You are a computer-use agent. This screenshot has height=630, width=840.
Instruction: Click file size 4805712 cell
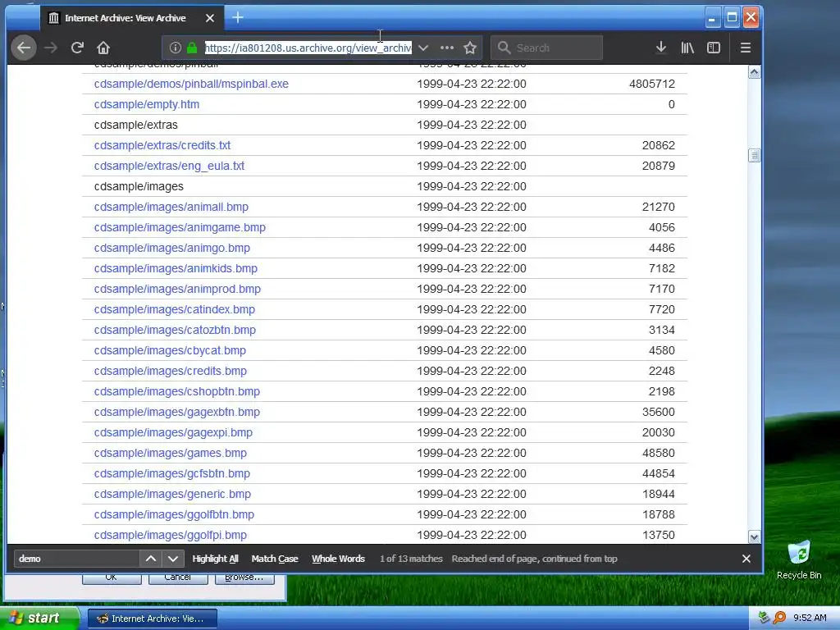[652, 84]
